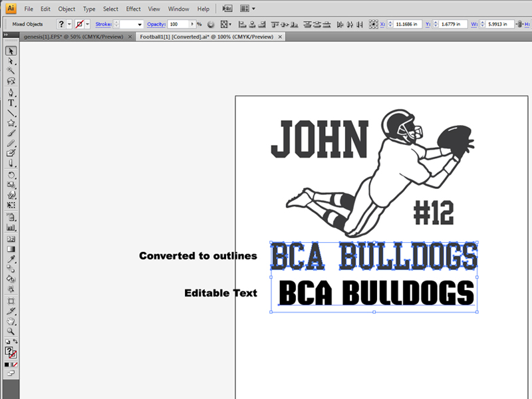Select the Direct Selection tool
The width and height of the screenshot is (532, 399).
click(x=11, y=61)
